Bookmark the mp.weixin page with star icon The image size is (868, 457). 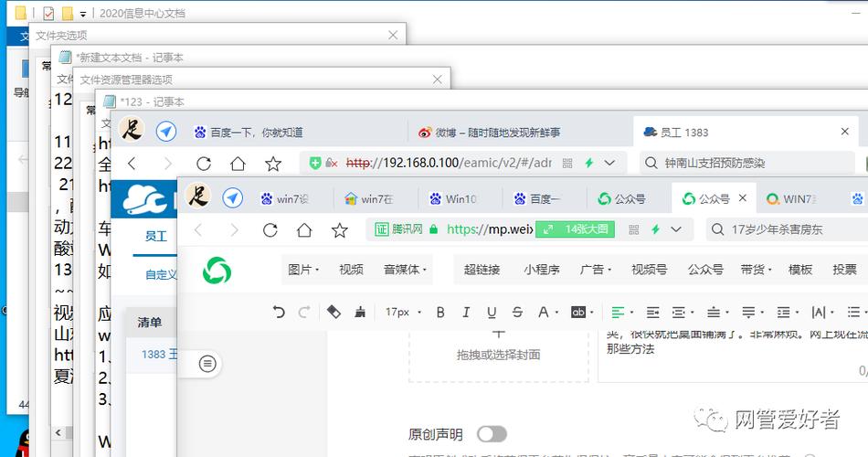339,230
